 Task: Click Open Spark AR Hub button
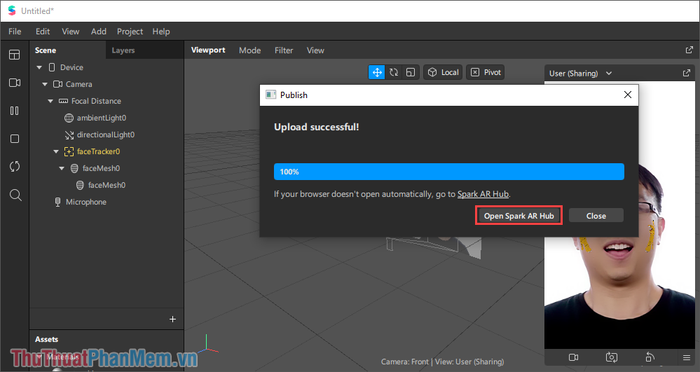(x=519, y=216)
